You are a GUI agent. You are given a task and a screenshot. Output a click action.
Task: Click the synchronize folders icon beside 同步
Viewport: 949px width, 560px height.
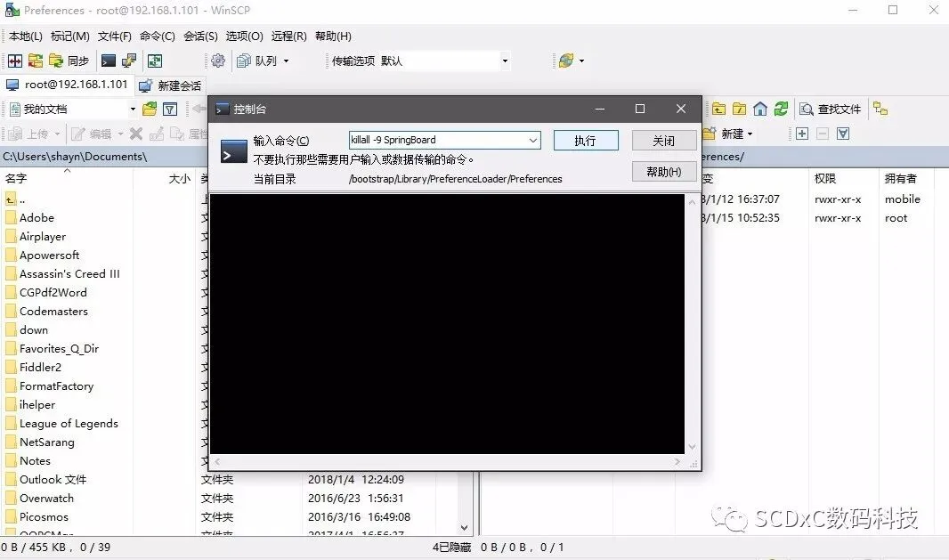[36, 61]
